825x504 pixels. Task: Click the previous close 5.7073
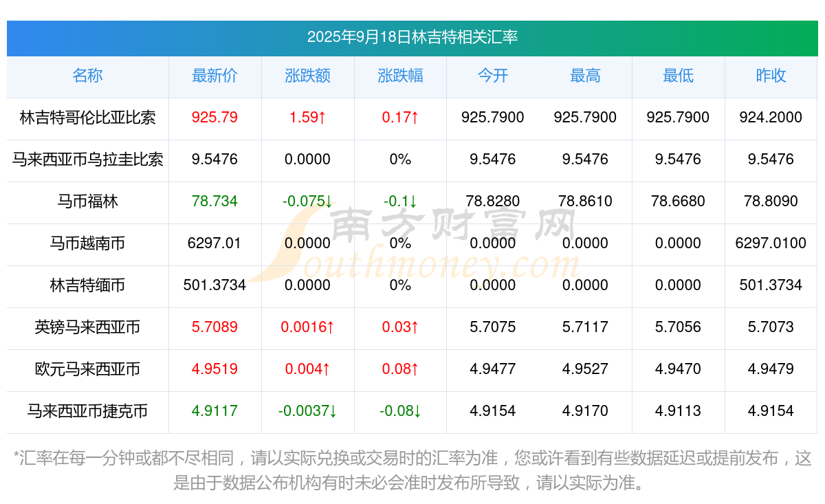[x=771, y=327]
